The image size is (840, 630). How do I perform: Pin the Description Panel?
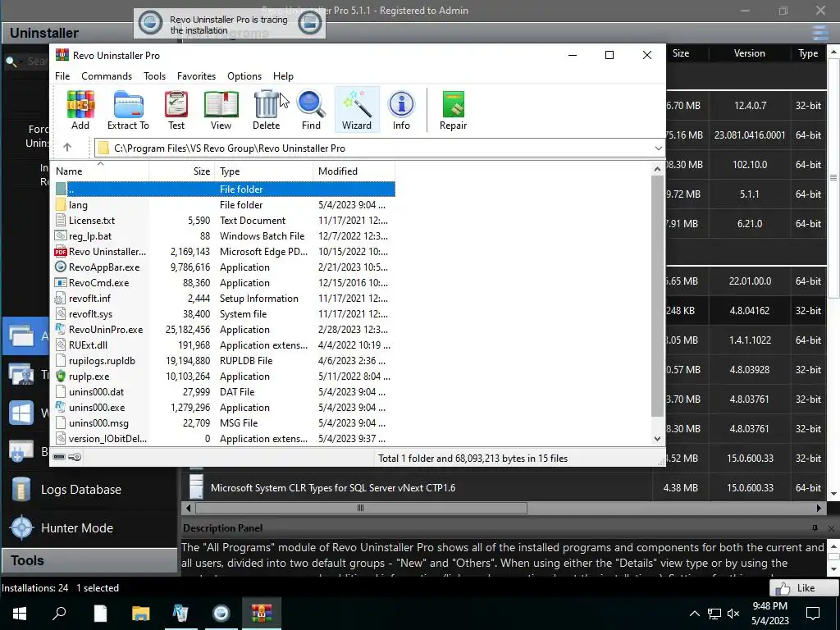pyautogui.click(x=815, y=528)
